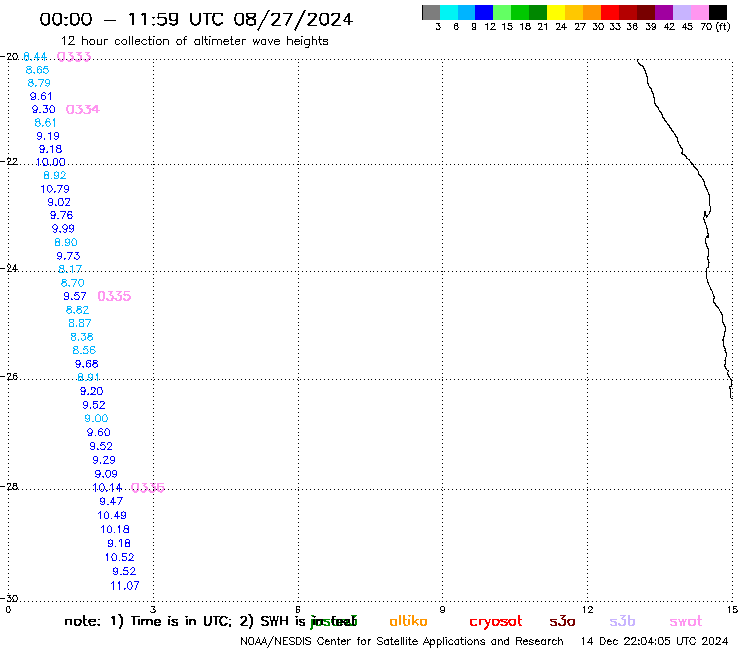The image size is (740, 650).
Task: Click the black swatch ending the color bar
Action: click(x=717, y=12)
